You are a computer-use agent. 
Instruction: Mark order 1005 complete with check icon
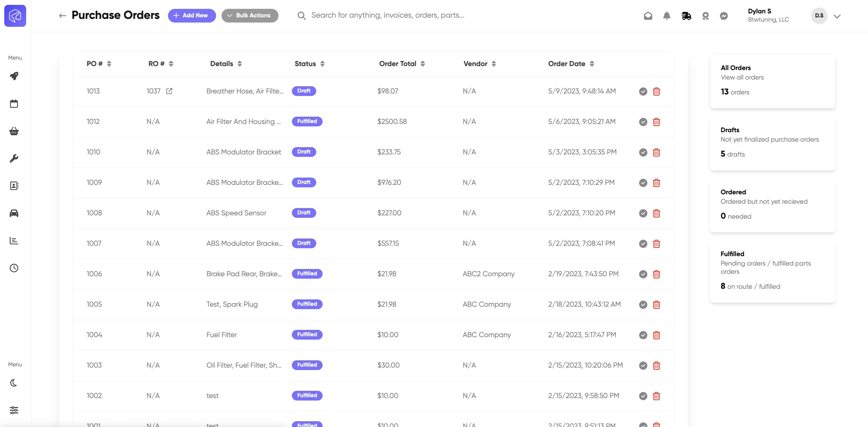coord(643,305)
